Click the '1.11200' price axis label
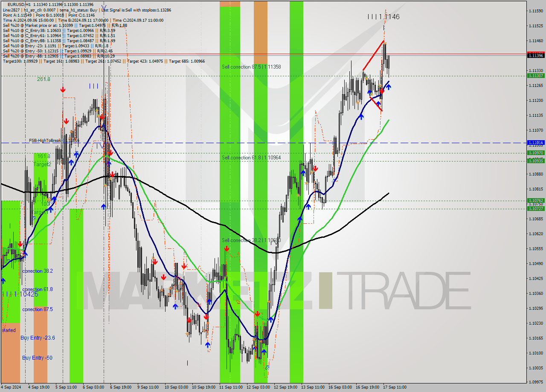Image resolution: width=546 pixels, height=392 pixels. [x=536, y=100]
